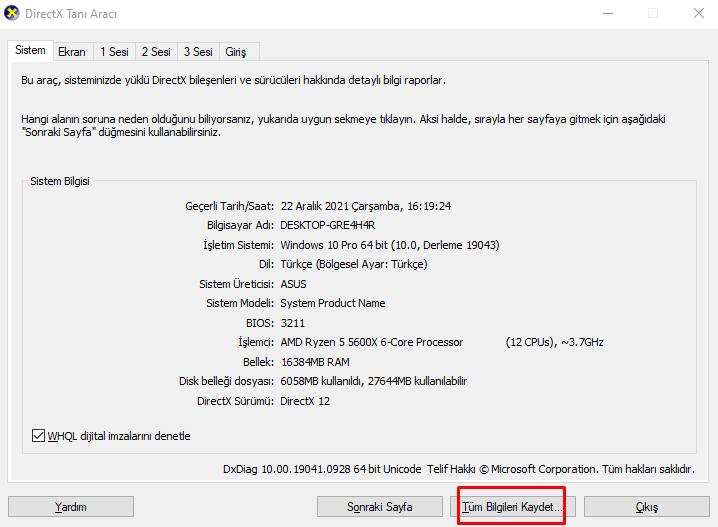
Task: Click the 16384MB RAM value
Action: [315, 362]
